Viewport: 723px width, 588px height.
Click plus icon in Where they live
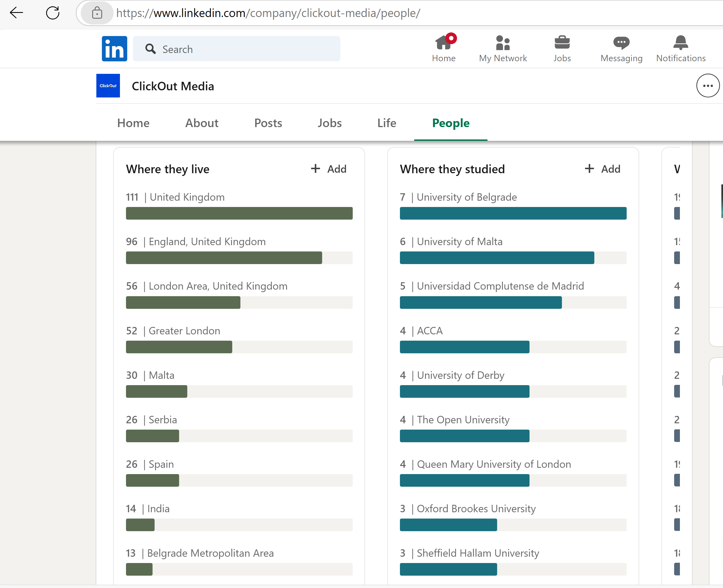tap(315, 169)
